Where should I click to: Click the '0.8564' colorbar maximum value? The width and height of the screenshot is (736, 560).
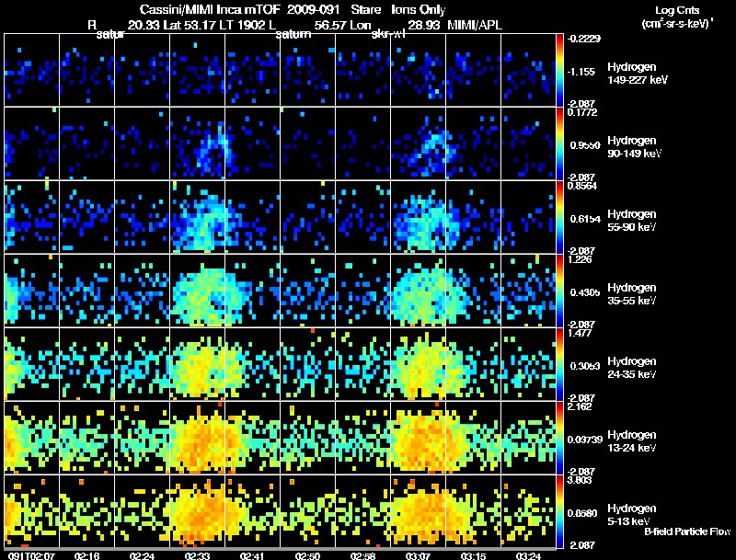(x=582, y=186)
